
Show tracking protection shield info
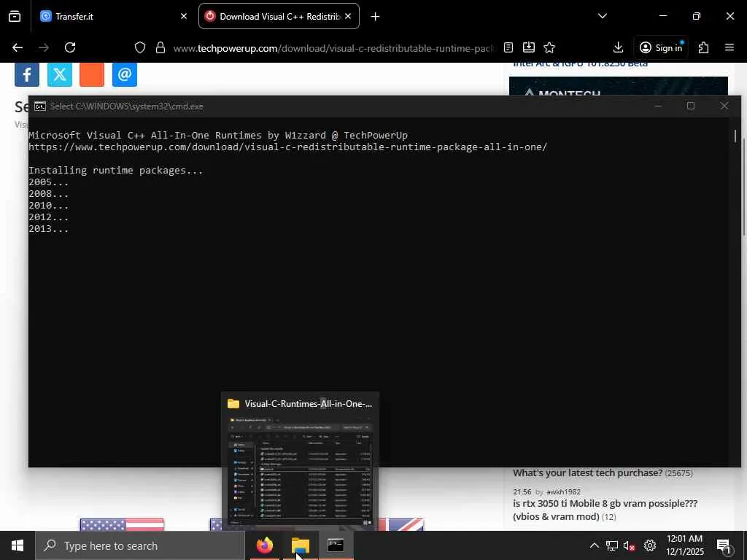point(139,47)
